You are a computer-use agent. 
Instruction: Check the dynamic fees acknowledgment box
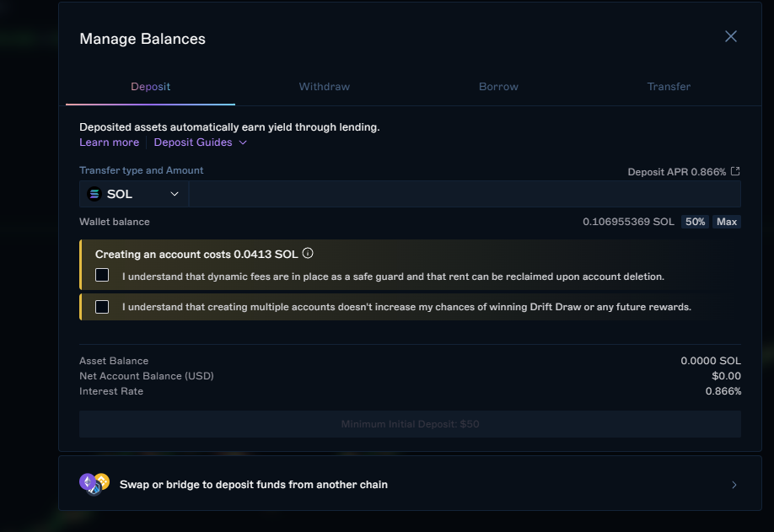click(x=102, y=275)
